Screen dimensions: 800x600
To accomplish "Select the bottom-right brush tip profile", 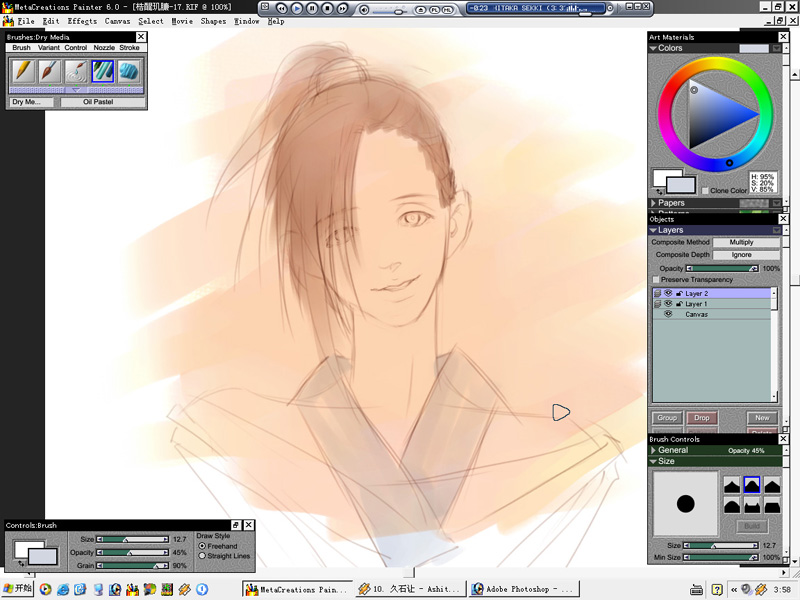I will point(772,505).
